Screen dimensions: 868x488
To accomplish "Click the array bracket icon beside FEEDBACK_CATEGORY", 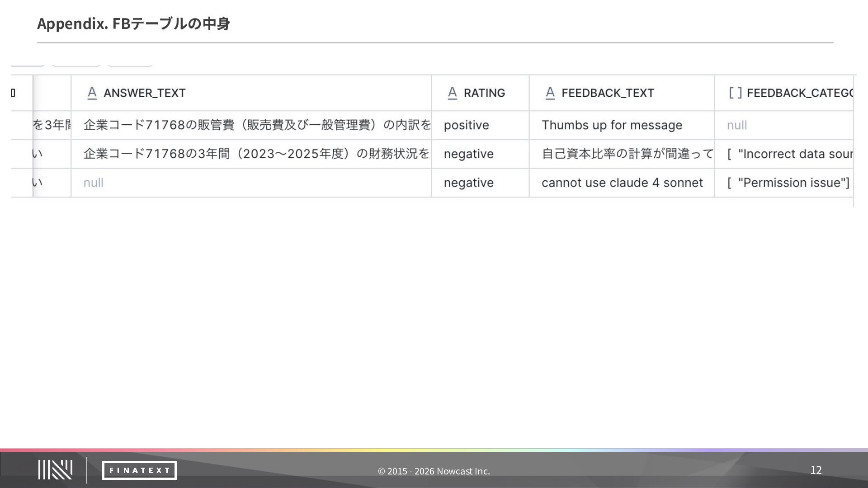I will [x=735, y=93].
